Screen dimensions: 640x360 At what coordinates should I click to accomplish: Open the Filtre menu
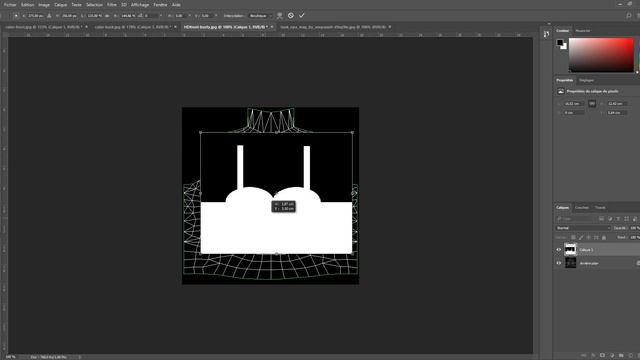111,5
